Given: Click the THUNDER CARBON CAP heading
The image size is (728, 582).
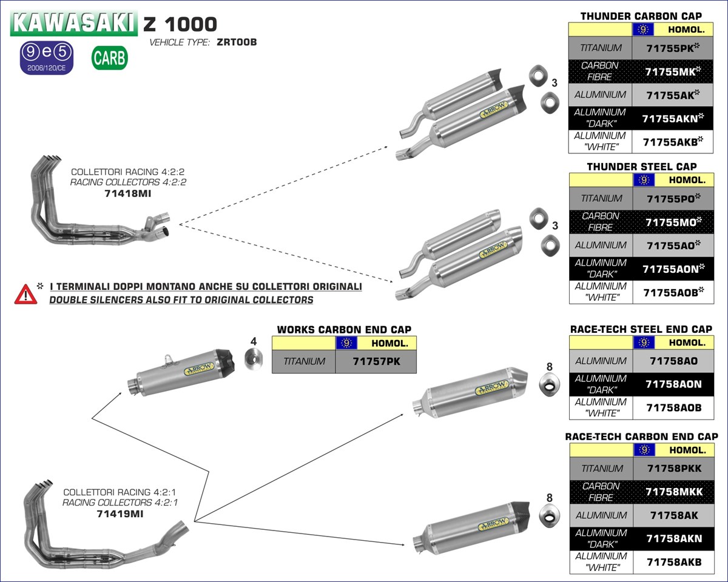Looking at the screenshot, I should [x=641, y=16].
